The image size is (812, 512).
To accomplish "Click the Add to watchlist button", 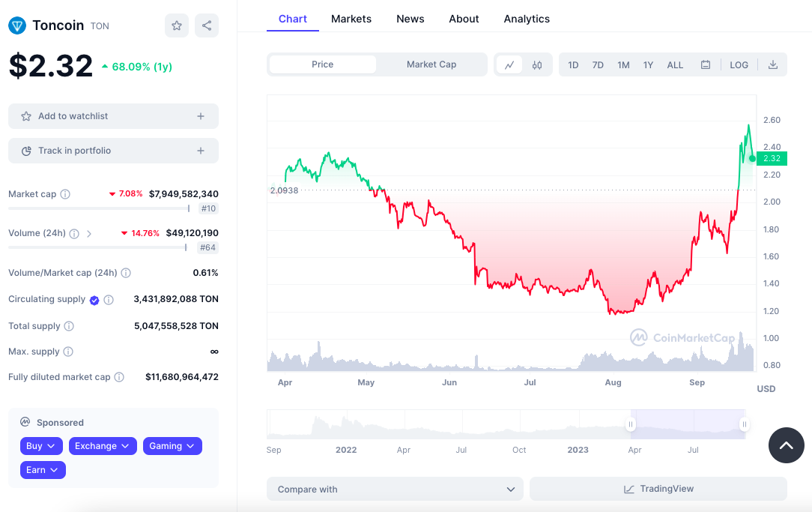I will (113, 116).
